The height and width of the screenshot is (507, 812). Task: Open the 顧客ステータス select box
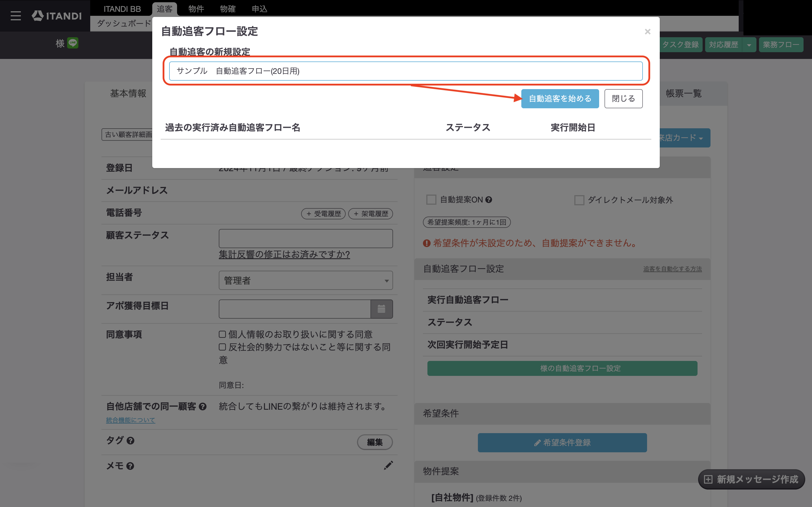306,239
